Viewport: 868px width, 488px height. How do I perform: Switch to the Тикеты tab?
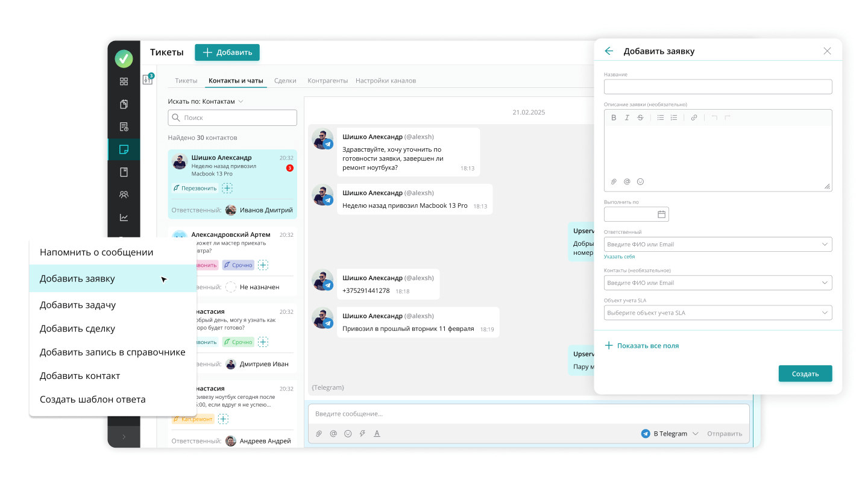186,80
